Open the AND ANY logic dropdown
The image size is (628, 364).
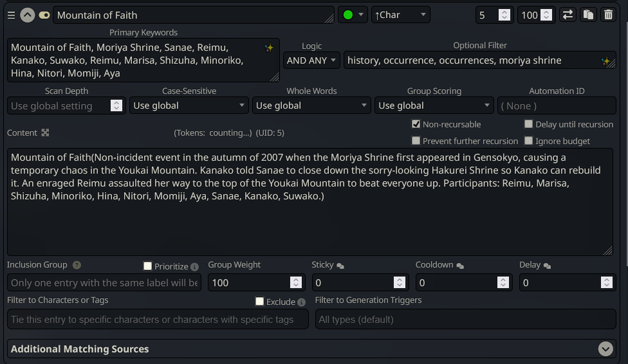click(311, 60)
